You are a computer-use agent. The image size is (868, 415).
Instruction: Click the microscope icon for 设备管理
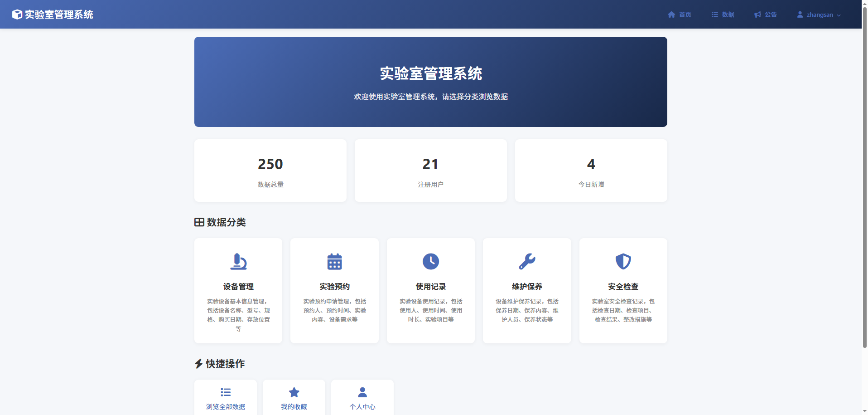238,262
